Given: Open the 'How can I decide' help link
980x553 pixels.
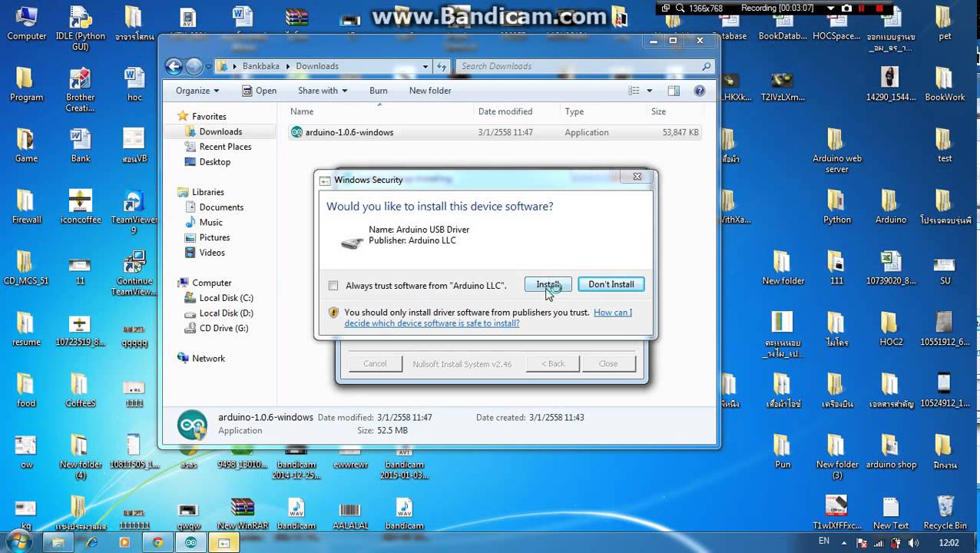Looking at the screenshot, I should pyautogui.click(x=488, y=318).
